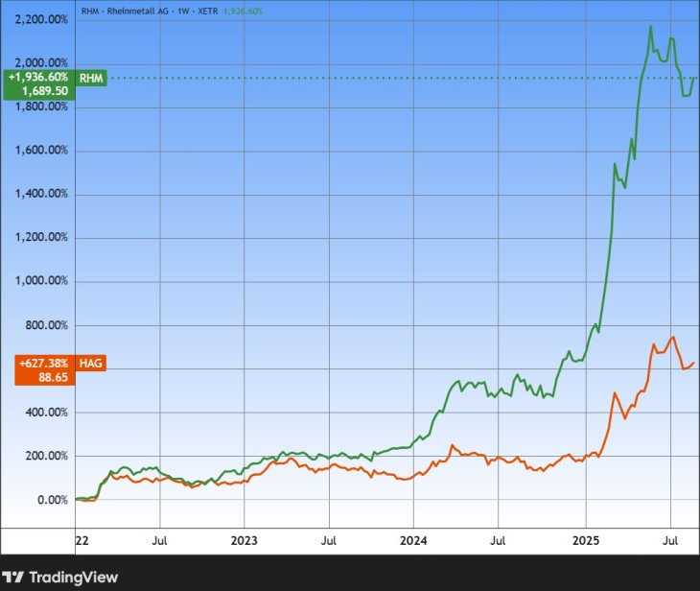Select the orange HAG series label

(91, 364)
